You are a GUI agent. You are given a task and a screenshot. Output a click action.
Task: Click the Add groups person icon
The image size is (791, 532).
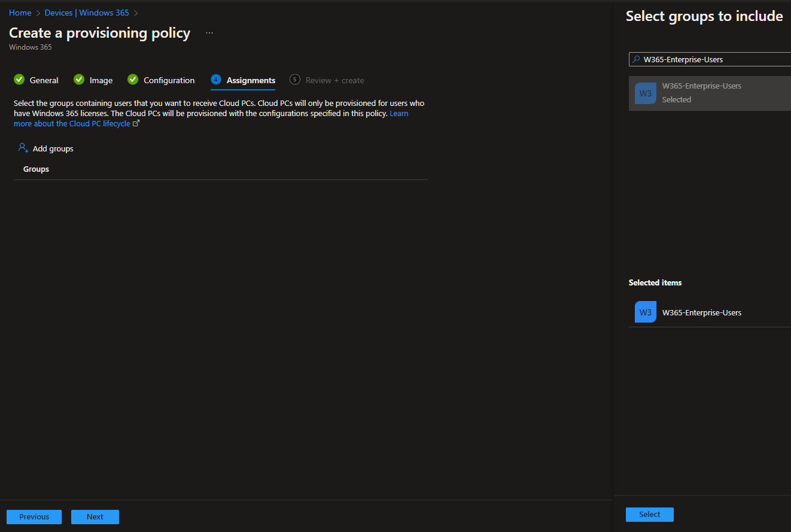coord(23,148)
